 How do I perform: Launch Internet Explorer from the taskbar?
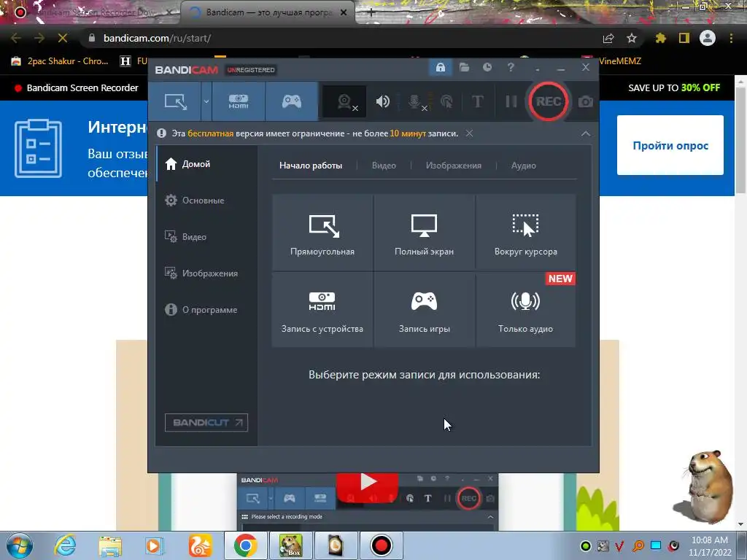65,545
